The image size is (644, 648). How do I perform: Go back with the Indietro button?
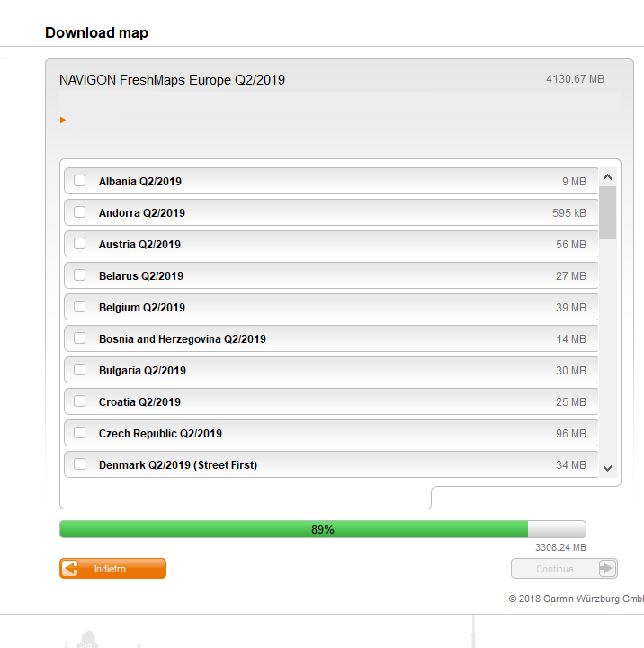tap(112, 569)
